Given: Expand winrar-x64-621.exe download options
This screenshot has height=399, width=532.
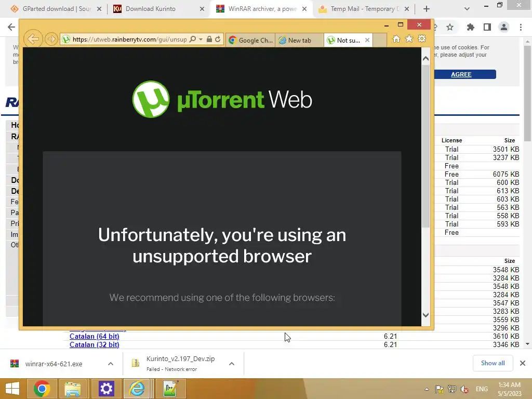Looking at the screenshot, I should tap(111, 364).
